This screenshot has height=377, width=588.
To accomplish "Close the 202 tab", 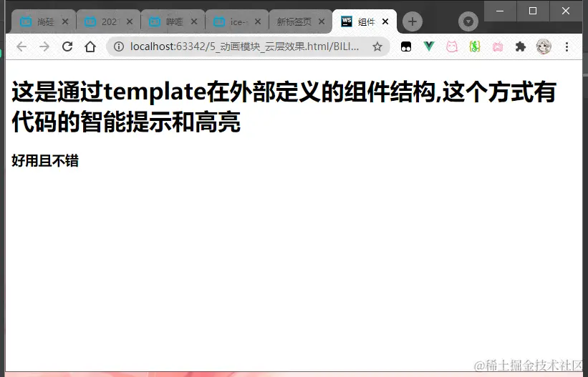I will (130, 21).
